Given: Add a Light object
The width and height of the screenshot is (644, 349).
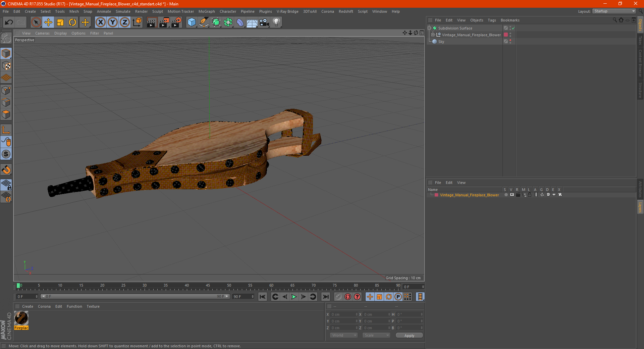Looking at the screenshot, I should click(x=276, y=22).
